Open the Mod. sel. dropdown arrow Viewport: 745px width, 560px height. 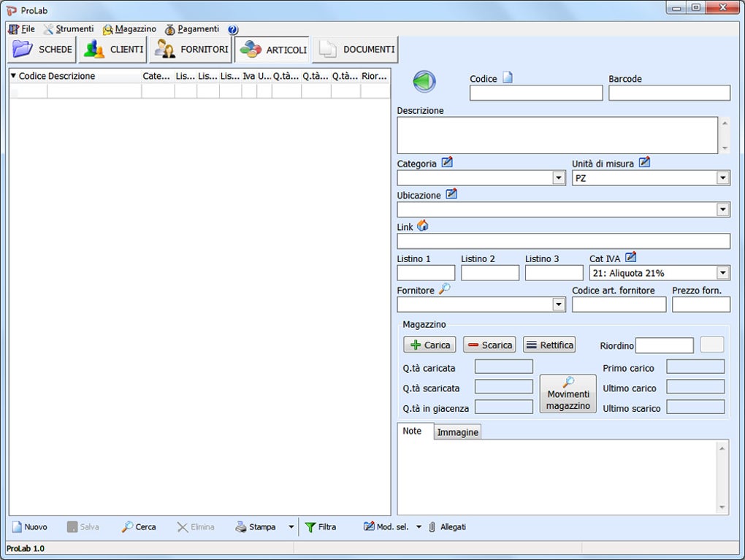(x=419, y=526)
